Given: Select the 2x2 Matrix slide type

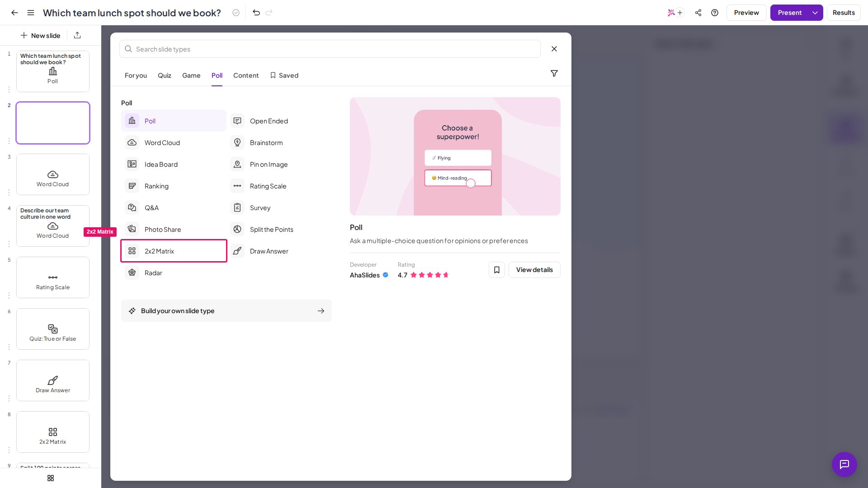Looking at the screenshot, I should pos(174,251).
